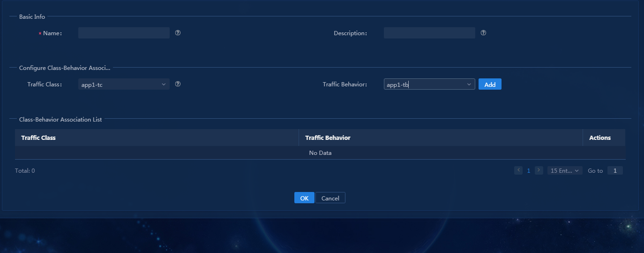Click the Go to page number field
This screenshot has height=253, width=644.
coord(615,170)
